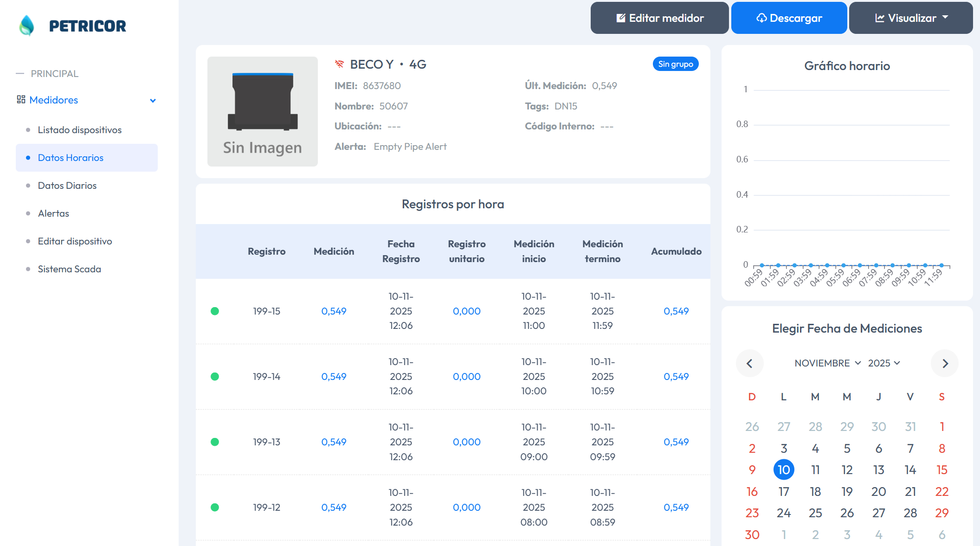
Task: Click the cloud download icon on Descargar
Action: click(761, 18)
